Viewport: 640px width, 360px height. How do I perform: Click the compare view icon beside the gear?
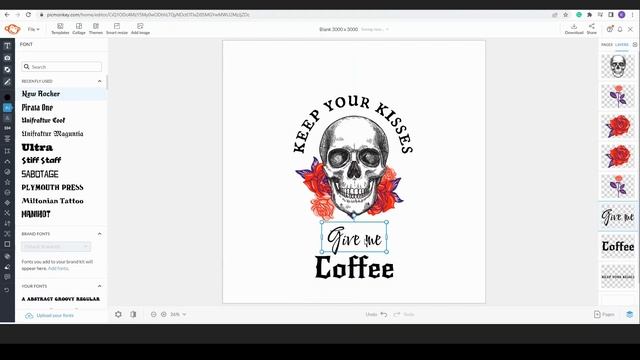(x=133, y=314)
